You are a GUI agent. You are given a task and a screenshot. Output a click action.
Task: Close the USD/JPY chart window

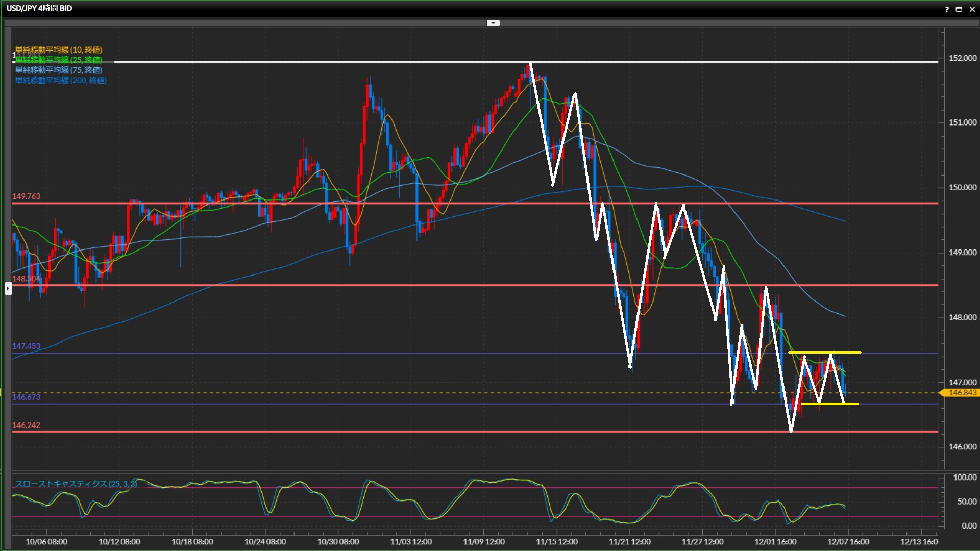(972, 9)
